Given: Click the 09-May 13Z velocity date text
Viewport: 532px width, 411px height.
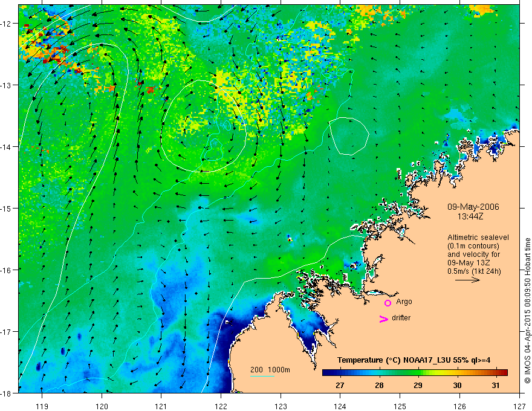Looking at the screenshot, I should 468,263.
